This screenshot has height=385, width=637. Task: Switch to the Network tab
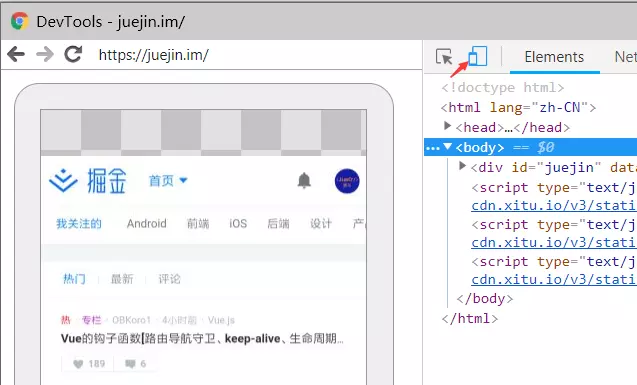[626, 57]
